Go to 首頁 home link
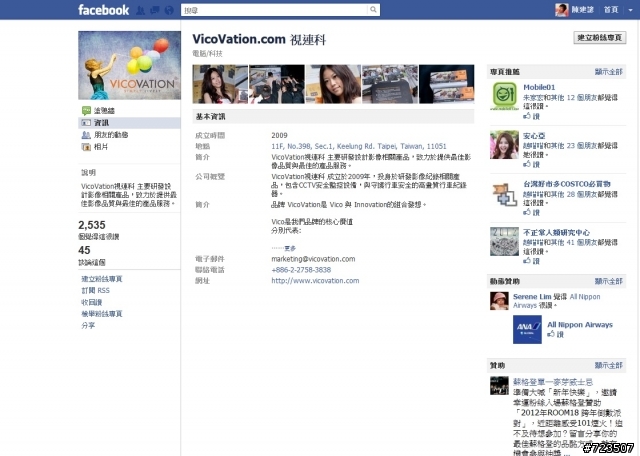The image size is (640, 456). click(x=611, y=10)
